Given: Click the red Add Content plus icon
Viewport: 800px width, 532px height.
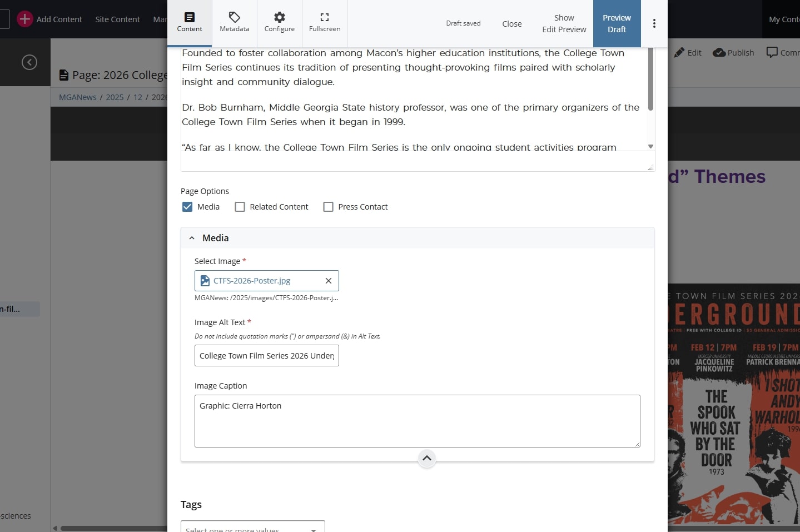Looking at the screenshot, I should pyautogui.click(x=24, y=19).
